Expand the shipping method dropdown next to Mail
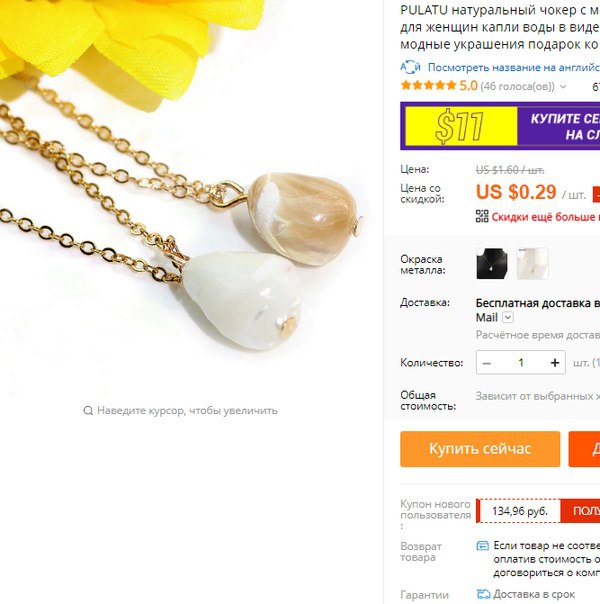 (508, 318)
